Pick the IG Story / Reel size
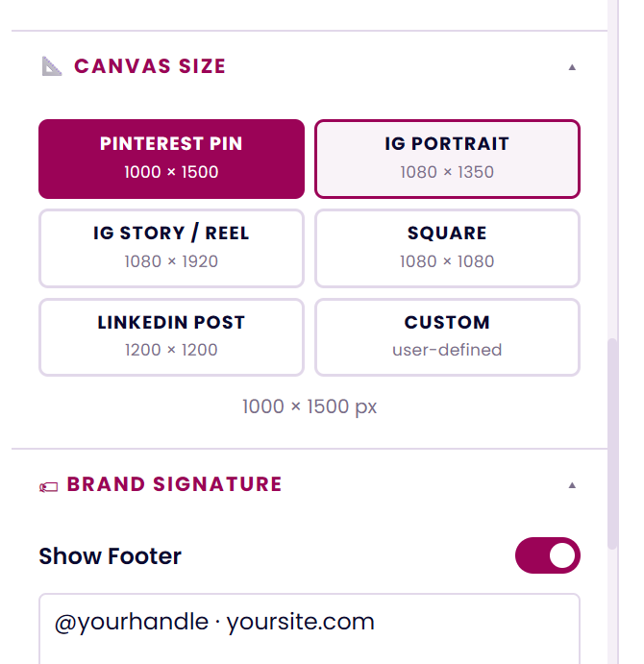The image size is (644, 664). click(x=171, y=248)
